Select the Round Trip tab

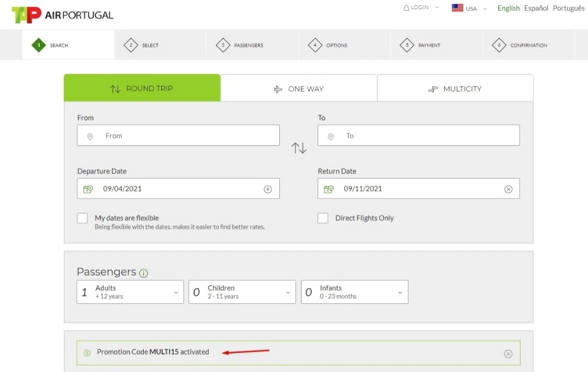click(142, 88)
